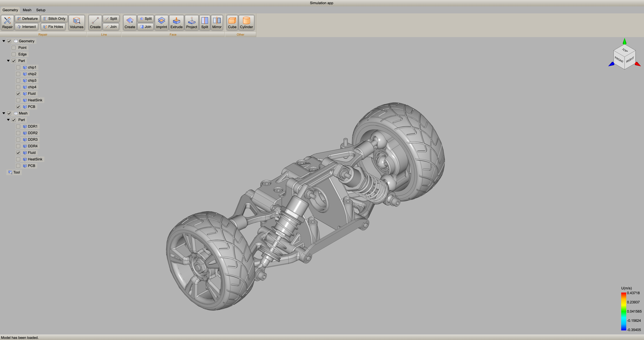Toggle the Mesh HeatSink checkbox
644x340 pixels.
[x=18, y=159]
